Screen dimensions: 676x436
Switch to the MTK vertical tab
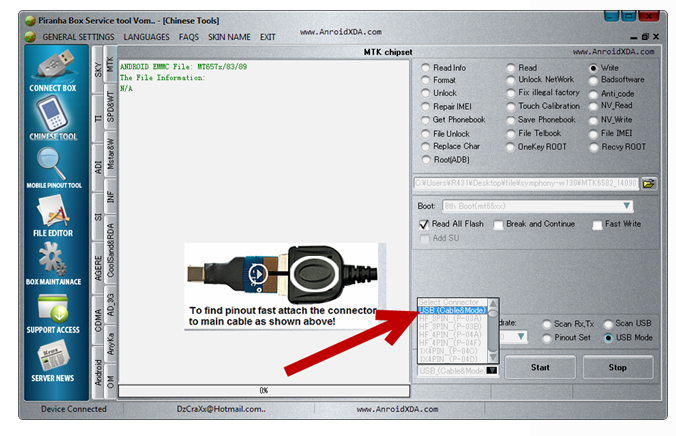tap(110, 65)
